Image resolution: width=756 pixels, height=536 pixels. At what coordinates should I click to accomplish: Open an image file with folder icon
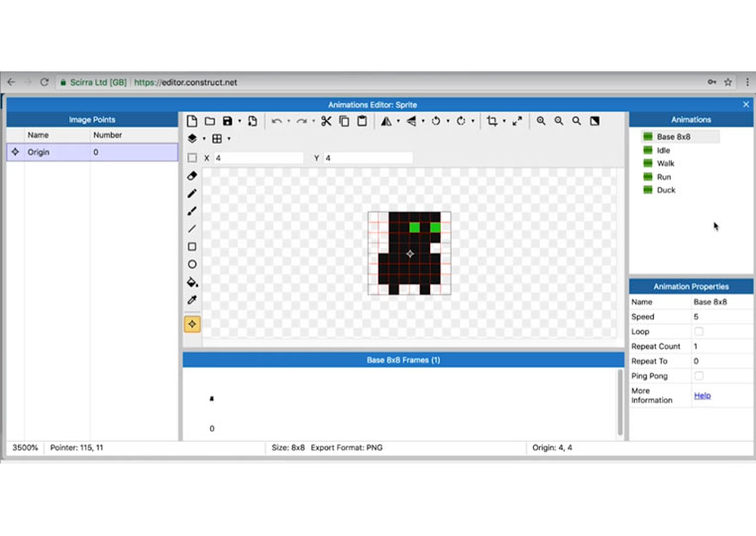(x=210, y=121)
